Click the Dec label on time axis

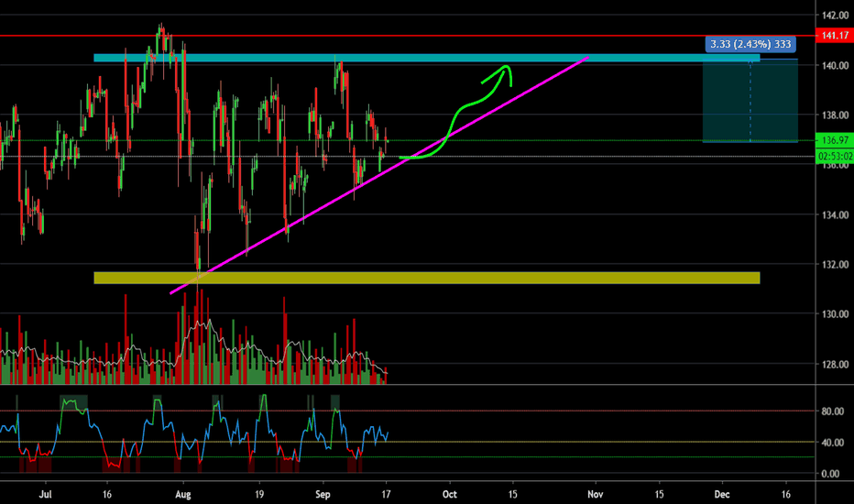722,494
